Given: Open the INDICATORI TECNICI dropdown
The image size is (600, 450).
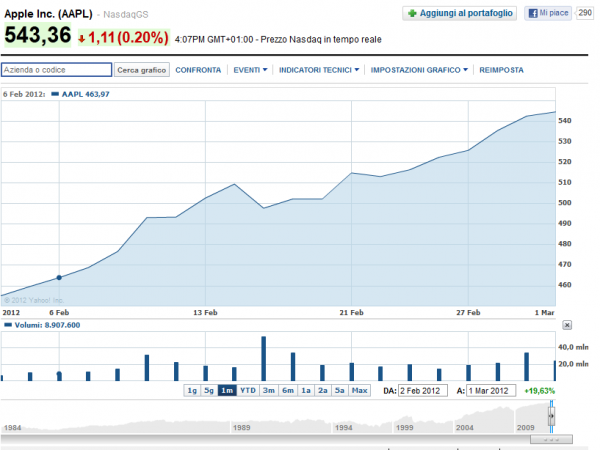Looking at the screenshot, I should pos(318,70).
